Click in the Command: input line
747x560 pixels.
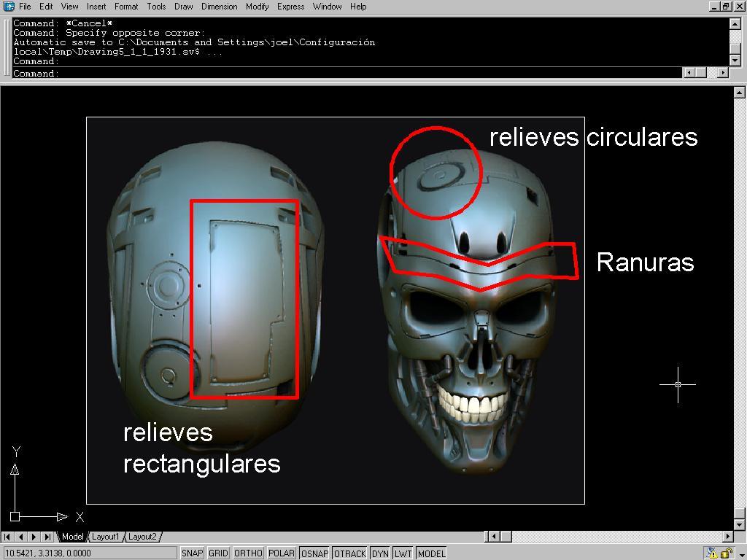click(x=347, y=74)
